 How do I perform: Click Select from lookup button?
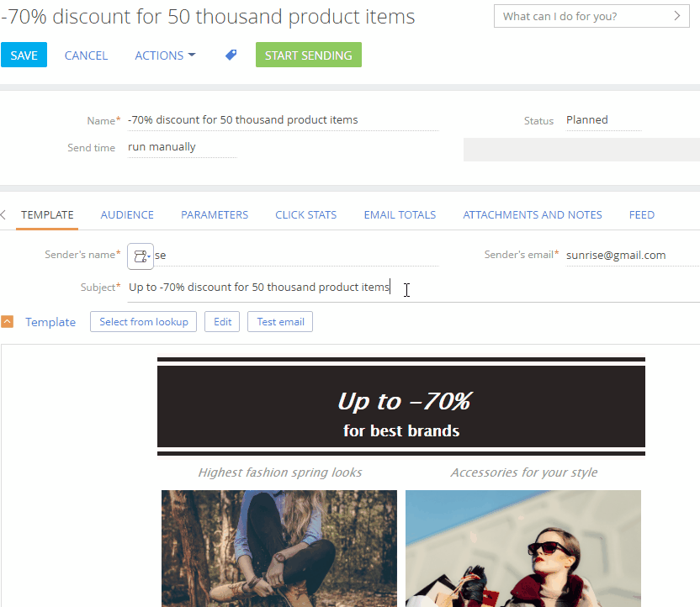pyautogui.click(x=143, y=321)
